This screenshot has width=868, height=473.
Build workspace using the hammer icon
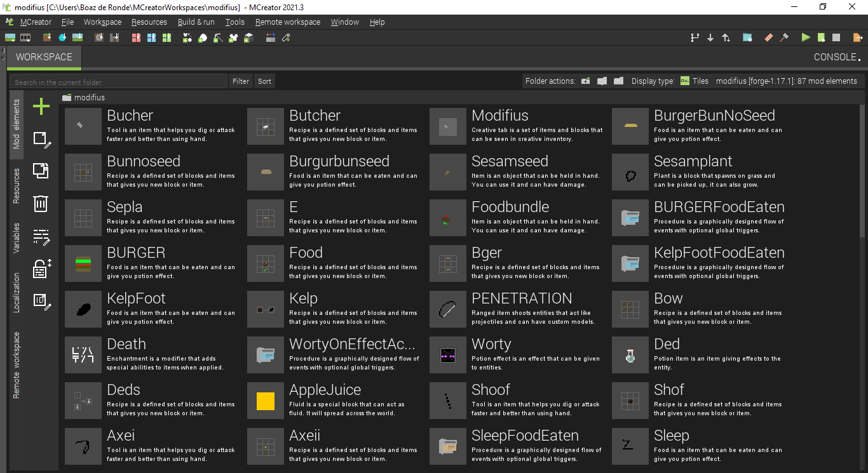(784, 37)
